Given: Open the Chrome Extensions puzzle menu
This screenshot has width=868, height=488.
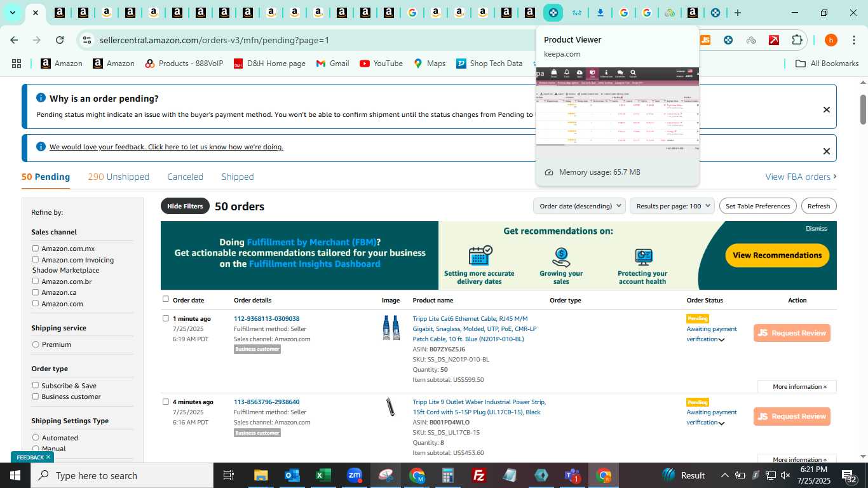Looking at the screenshot, I should point(797,40).
